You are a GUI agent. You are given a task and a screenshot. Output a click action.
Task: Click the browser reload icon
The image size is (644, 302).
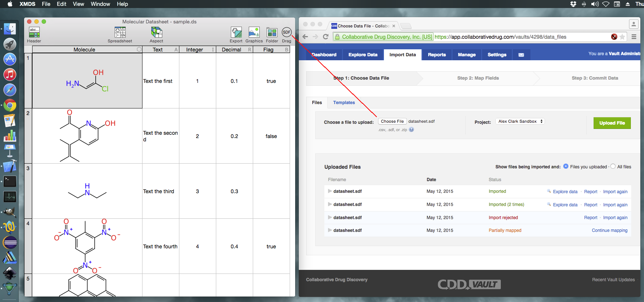(x=326, y=37)
